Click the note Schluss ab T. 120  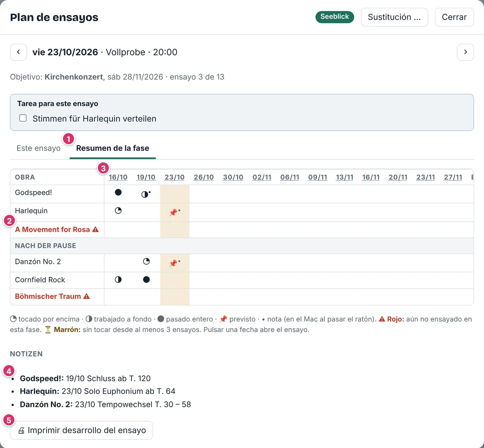coord(119,378)
